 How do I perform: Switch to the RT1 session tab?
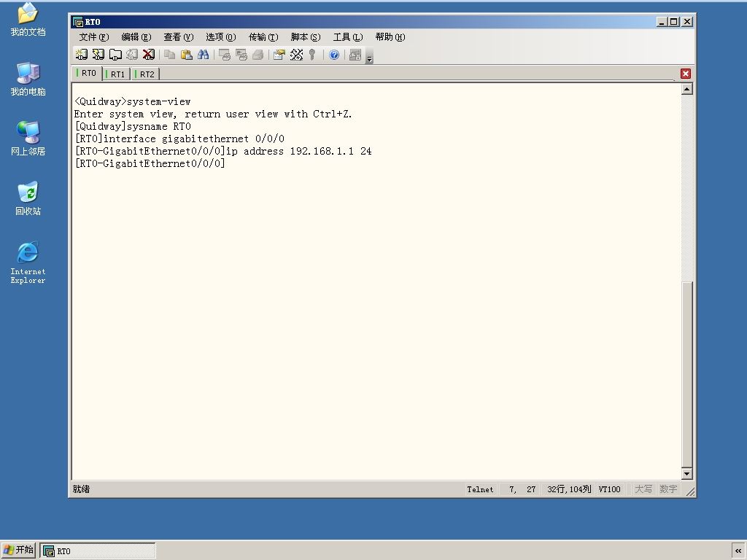click(116, 74)
